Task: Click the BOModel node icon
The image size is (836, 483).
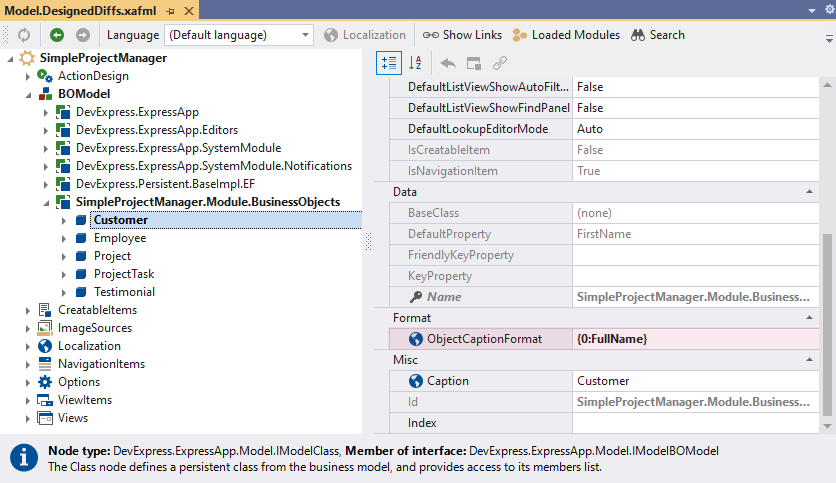Action: [46, 94]
